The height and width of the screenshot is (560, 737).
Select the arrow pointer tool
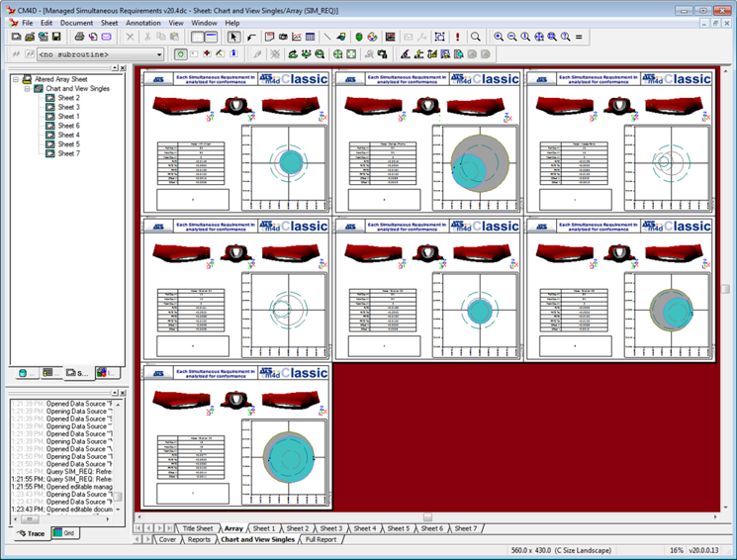pos(233,37)
